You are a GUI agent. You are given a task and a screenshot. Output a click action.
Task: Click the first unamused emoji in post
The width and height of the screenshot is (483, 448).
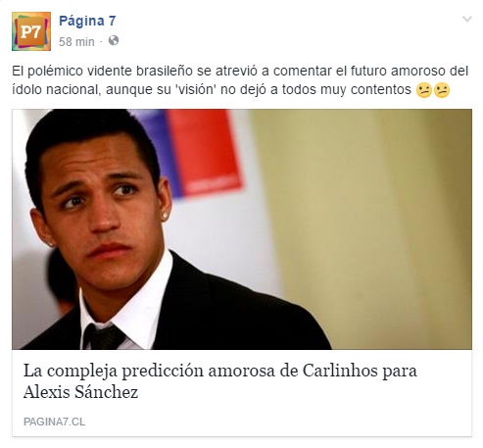point(424,90)
